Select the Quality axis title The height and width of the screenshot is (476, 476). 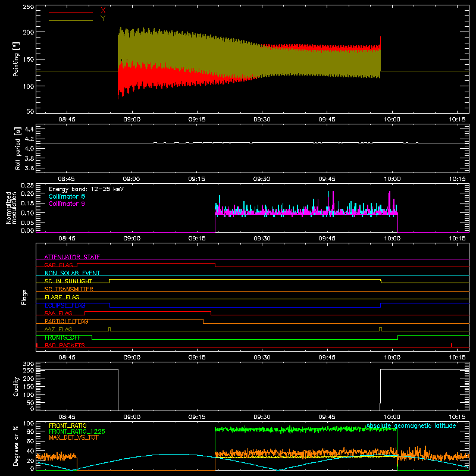16,386
